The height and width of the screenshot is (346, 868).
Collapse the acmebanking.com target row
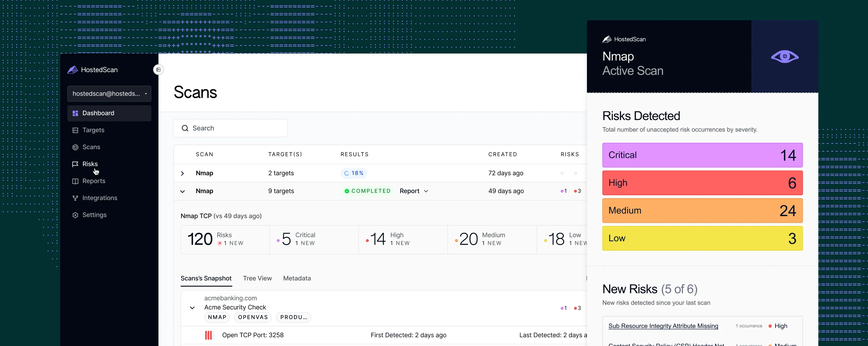pos(192,307)
